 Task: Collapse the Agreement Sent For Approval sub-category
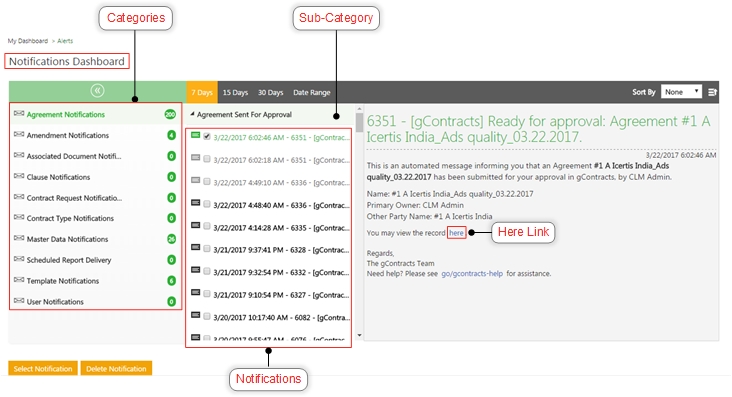[x=192, y=114]
